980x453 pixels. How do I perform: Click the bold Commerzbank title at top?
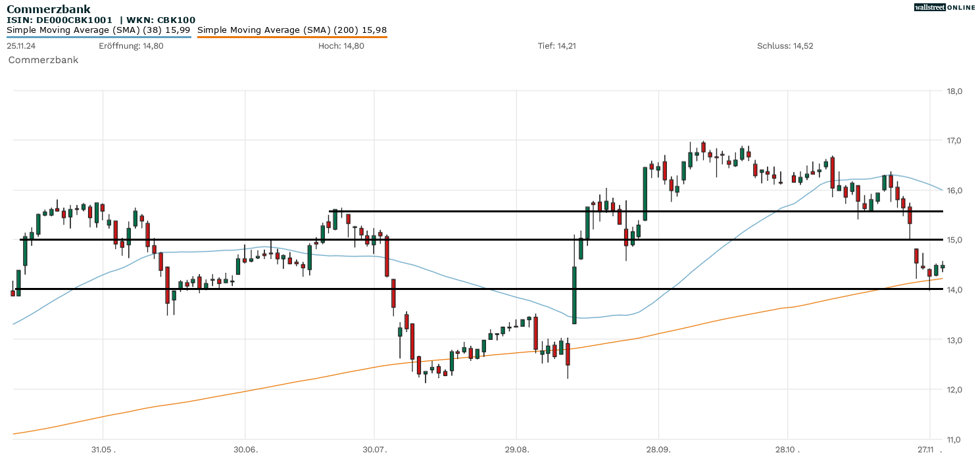click(x=49, y=9)
